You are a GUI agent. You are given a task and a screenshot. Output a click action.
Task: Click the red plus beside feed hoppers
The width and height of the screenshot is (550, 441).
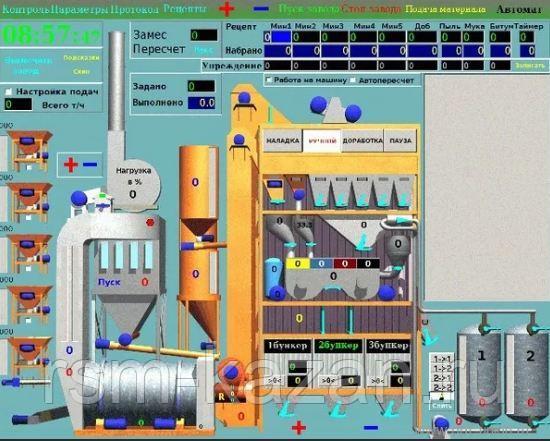(71, 165)
